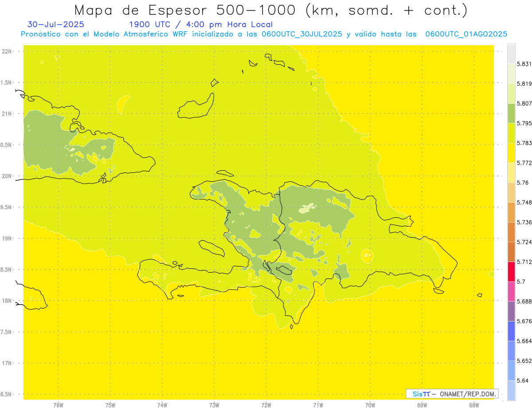
Task: Click the latitude label '22N'
Action: [x=6, y=51]
